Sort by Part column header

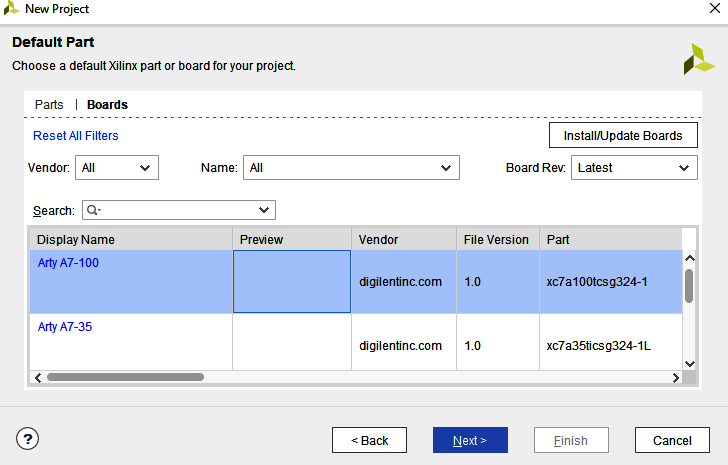click(x=611, y=239)
